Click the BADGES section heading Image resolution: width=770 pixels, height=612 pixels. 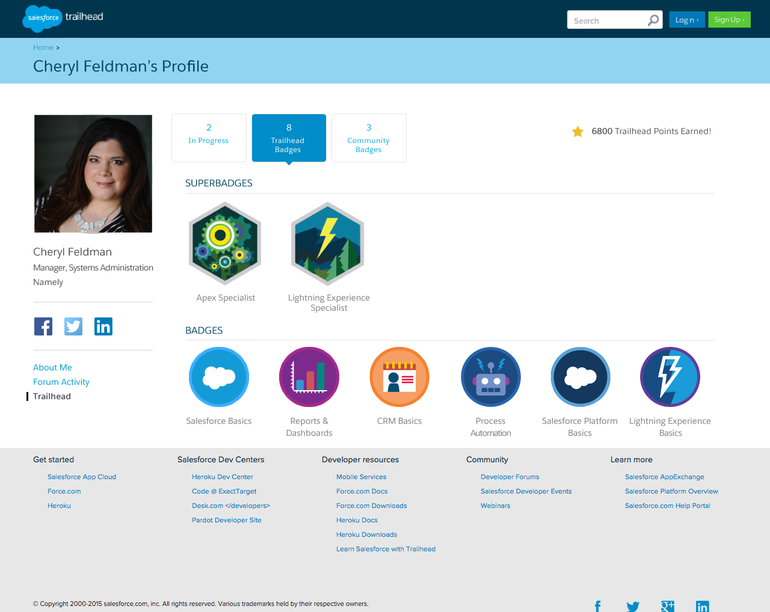[204, 331]
